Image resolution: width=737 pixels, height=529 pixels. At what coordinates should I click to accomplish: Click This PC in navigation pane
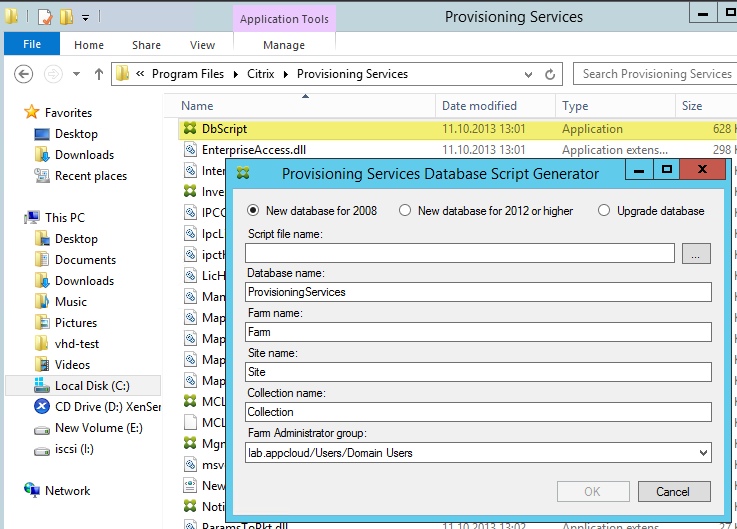click(65, 218)
